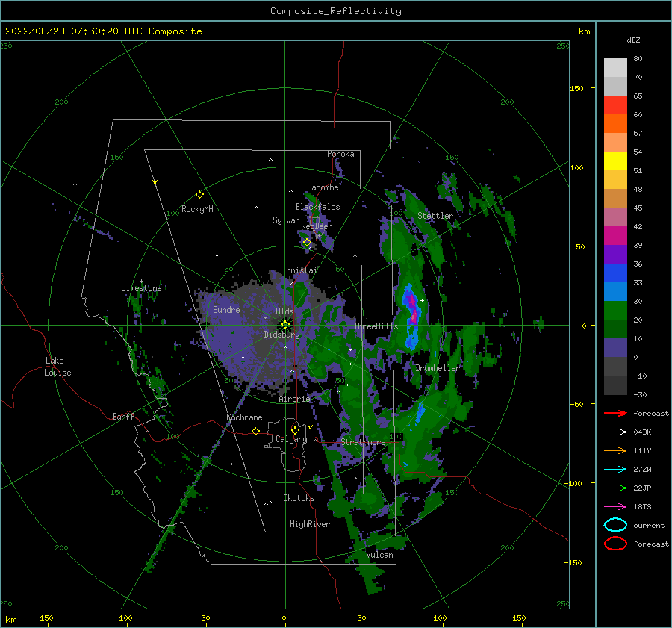
Task: Click the cyan current ellipse symbol
Action: [x=615, y=525]
